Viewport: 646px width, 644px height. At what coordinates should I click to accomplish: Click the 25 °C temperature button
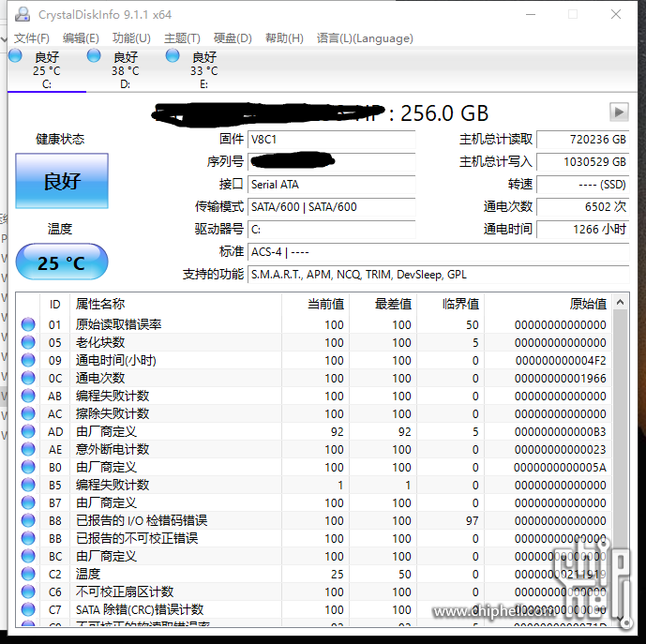(62, 262)
